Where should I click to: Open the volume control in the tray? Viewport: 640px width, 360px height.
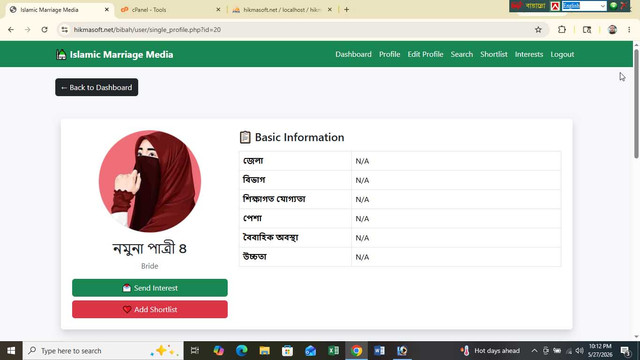coord(579,351)
